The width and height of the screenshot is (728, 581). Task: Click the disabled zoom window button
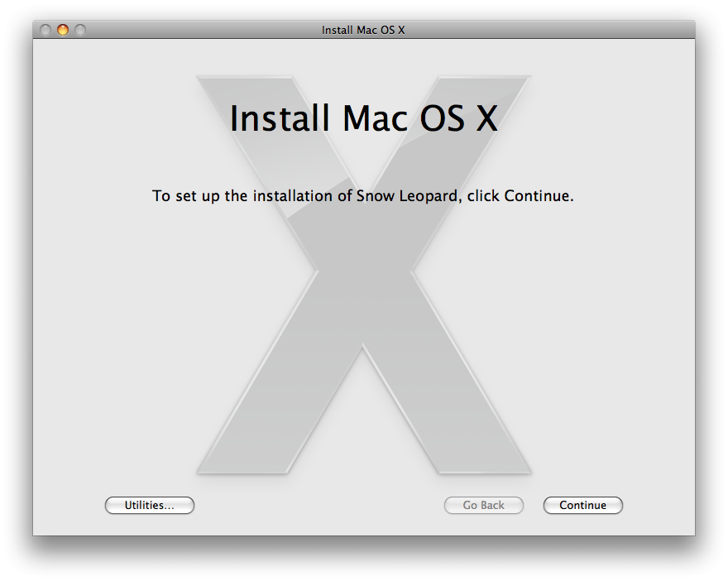click(80, 30)
